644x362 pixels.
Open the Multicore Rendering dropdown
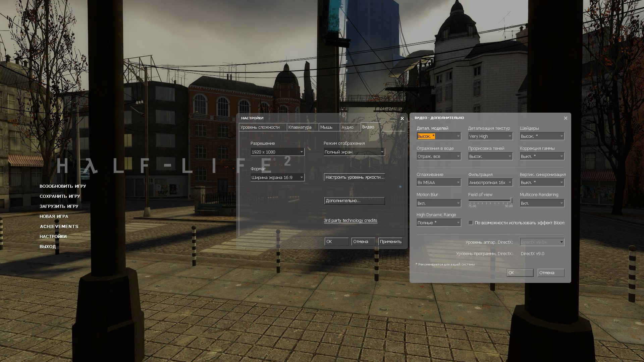coord(542,203)
